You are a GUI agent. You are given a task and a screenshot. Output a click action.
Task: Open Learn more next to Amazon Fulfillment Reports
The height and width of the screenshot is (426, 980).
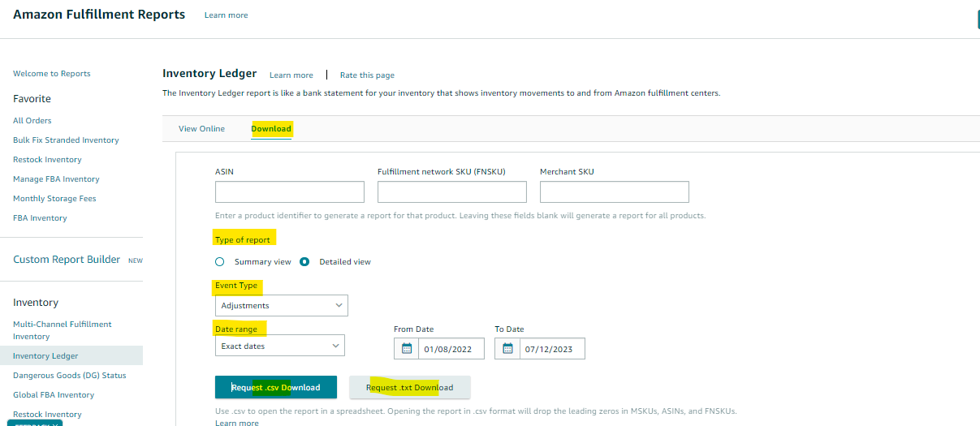coord(227,15)
